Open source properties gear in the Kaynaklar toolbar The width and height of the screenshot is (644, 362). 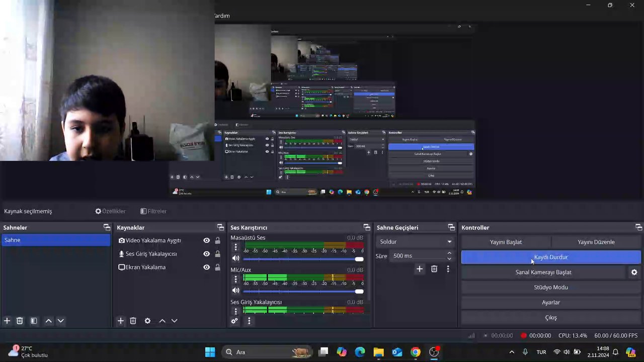tap(147, 321)
